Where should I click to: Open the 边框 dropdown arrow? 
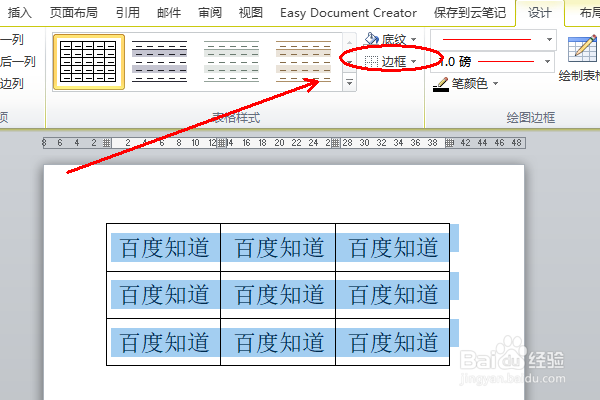[413, 61]
